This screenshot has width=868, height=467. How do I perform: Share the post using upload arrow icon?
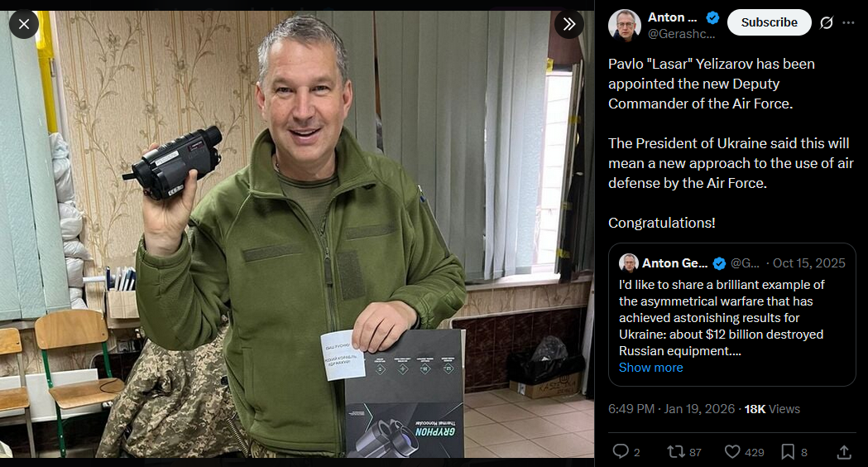pyautogui.click(x=844, y=451)
